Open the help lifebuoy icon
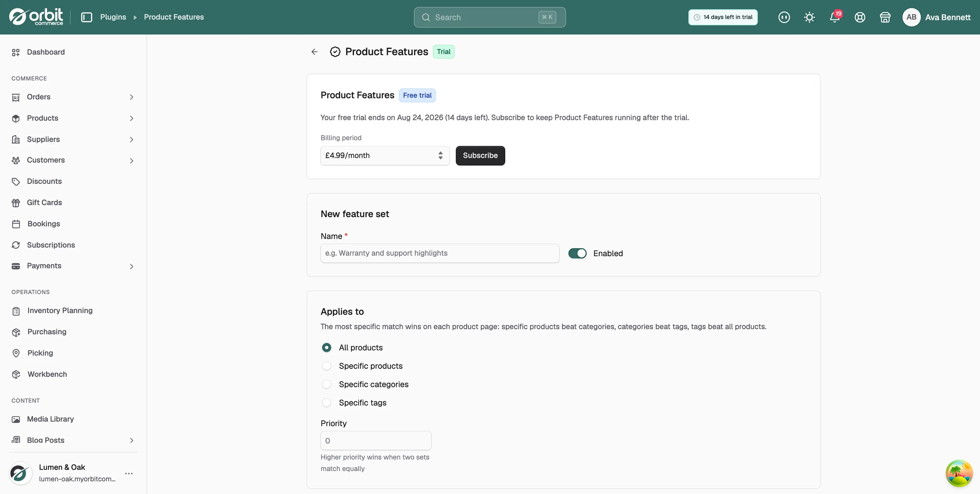The width and height of the screenshot is (980, 494). (x=860, y=17)
